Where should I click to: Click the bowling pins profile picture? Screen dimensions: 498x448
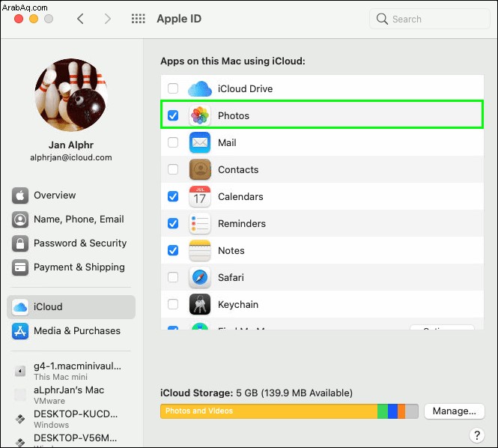click(71, 95)
